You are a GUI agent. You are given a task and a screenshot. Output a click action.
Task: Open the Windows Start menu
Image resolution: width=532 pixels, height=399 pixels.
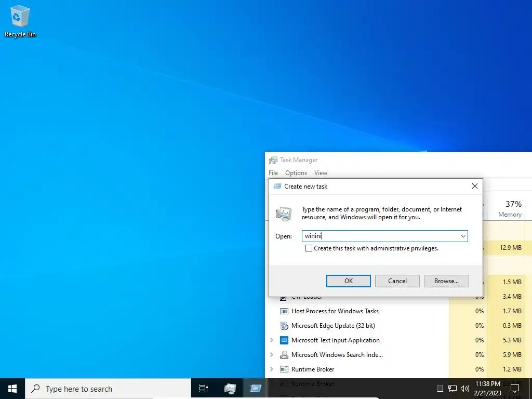(x=12, y=389)
